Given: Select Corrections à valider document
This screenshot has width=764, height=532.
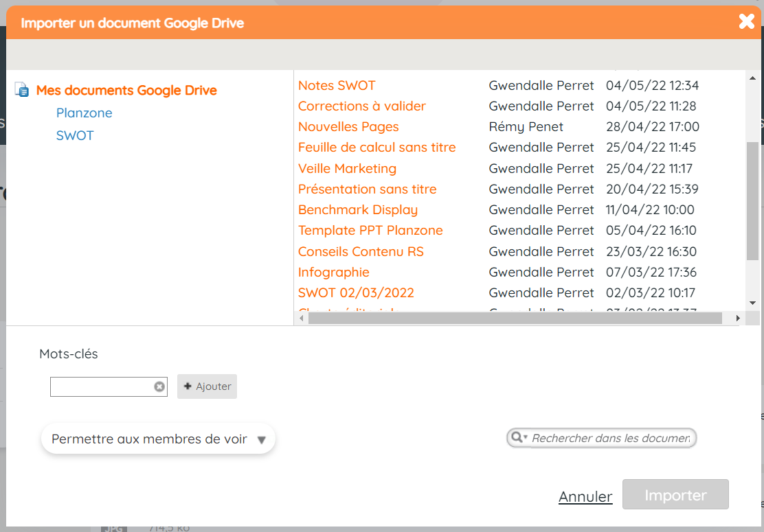Looking at the screenshot, I should click(x=362, y=106).
